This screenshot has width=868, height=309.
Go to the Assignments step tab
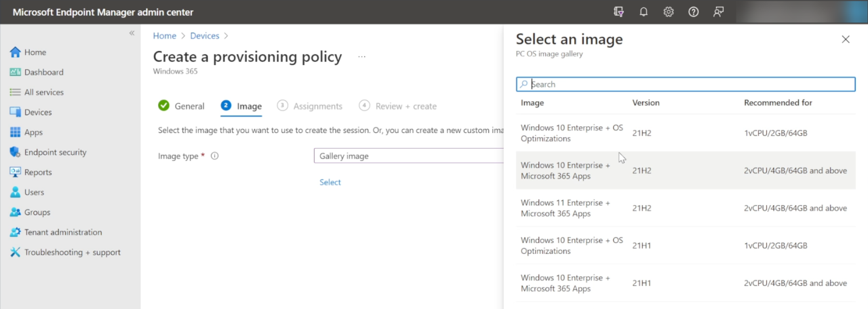coord(309,106)
